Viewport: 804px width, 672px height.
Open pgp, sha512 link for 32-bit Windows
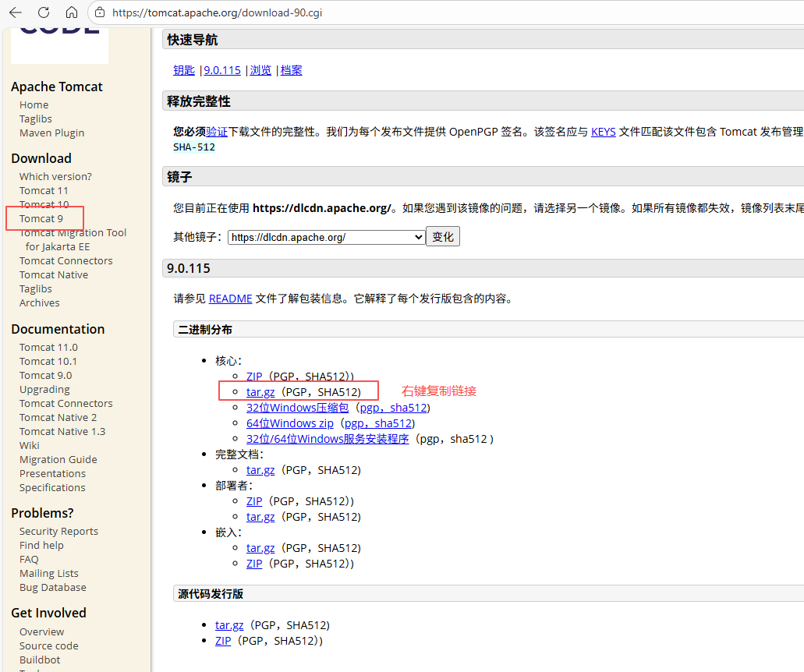pos(393,408)
